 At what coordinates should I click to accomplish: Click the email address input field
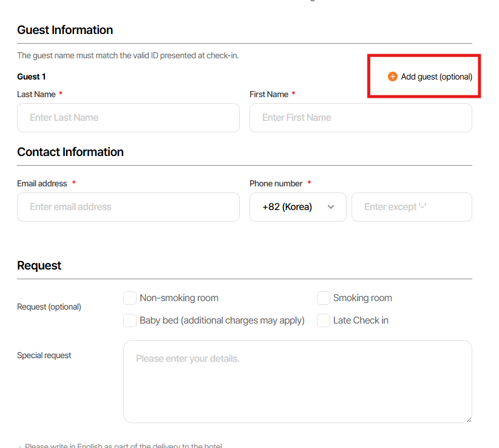(x=128, y=207)
